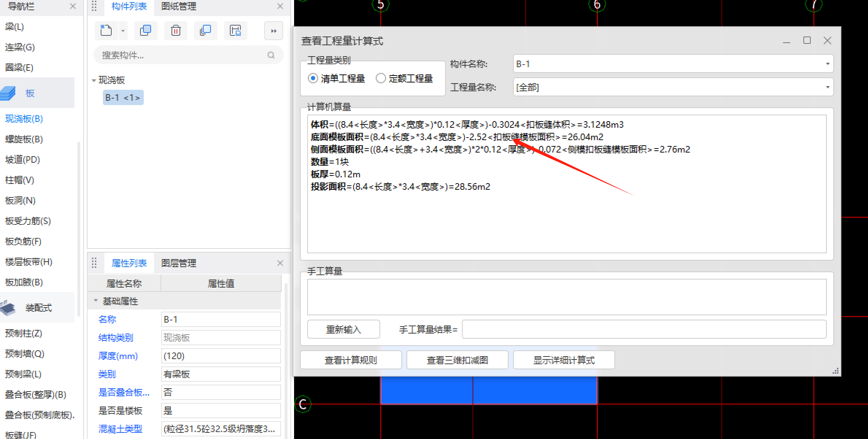868x439 pixels.
Task: Click the copy component icon
Action: [x=146, y=31]
